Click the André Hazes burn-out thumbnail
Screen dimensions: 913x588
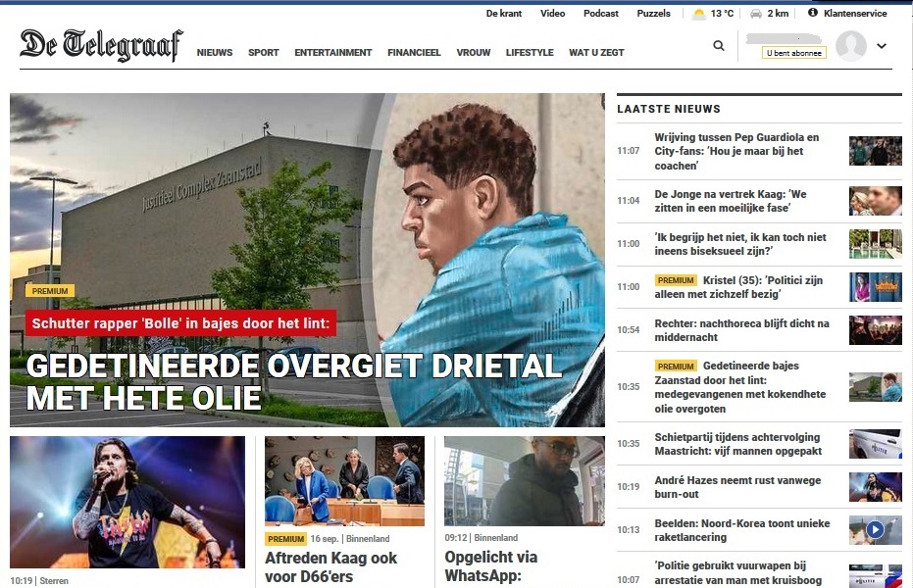coord(875,487)
